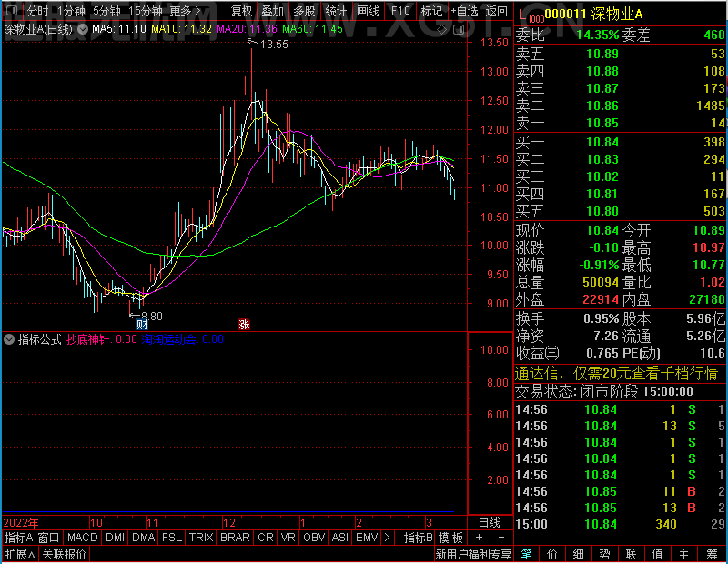Click the 叠加 overlay button
The width and height of the screenshot is (728, 564).
click(x=272, y=11)
